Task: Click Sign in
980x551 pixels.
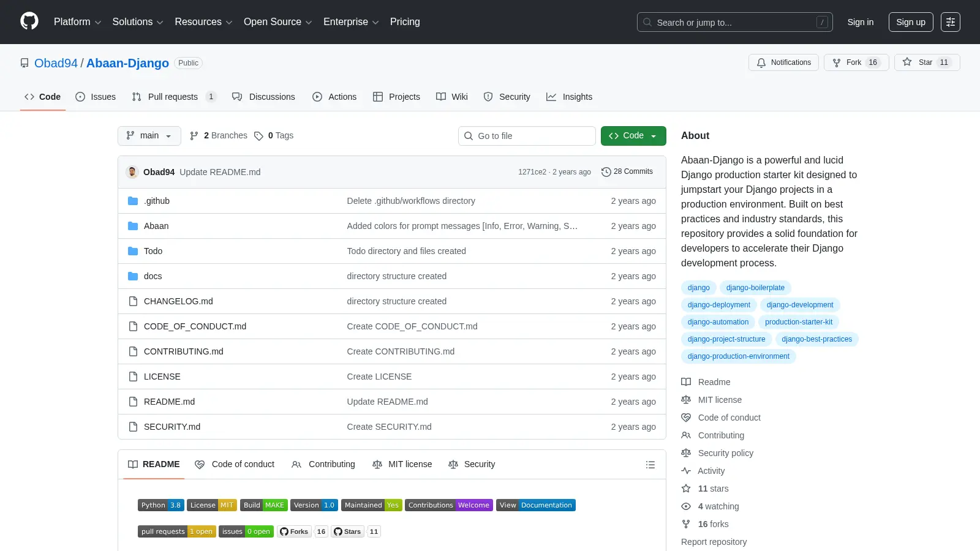Action: (x=861, y=22)
